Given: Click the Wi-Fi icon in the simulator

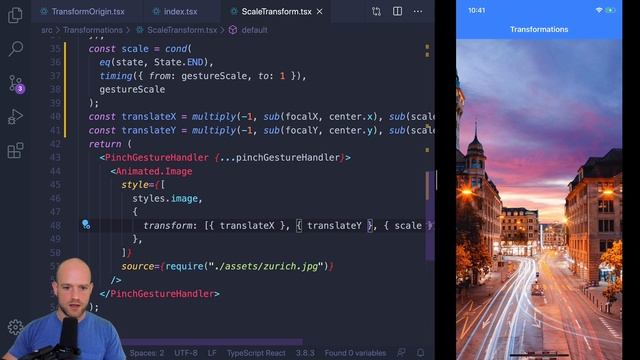Looking at the screenshot, I should coord(599,10).
